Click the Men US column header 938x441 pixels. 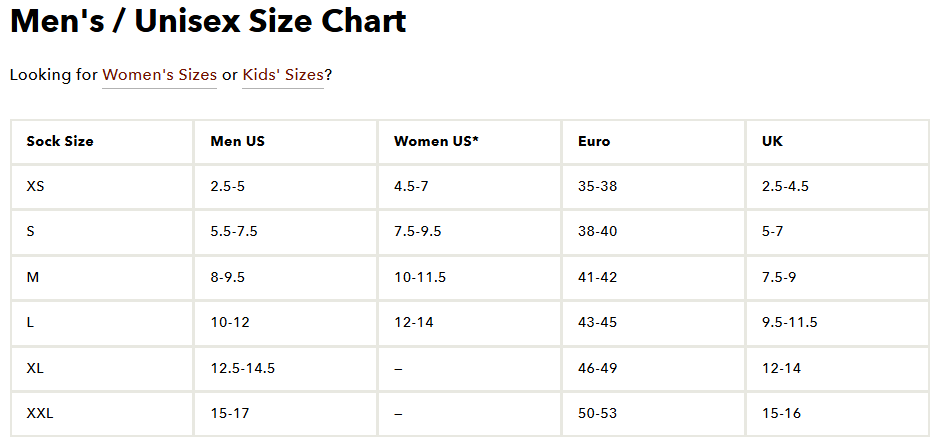238,141
